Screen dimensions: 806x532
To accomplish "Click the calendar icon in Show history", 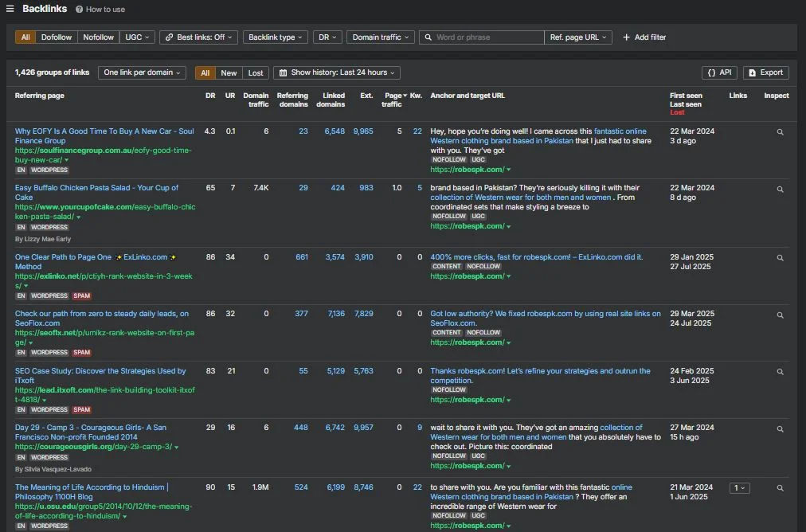I will coord(283,72).
